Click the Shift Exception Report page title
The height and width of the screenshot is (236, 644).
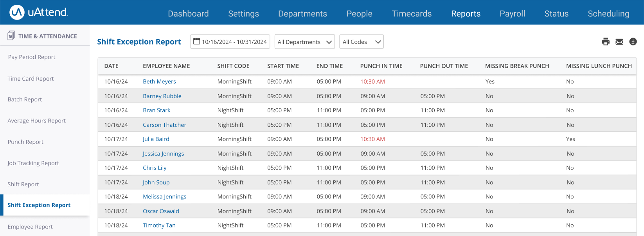click(139, 42)
